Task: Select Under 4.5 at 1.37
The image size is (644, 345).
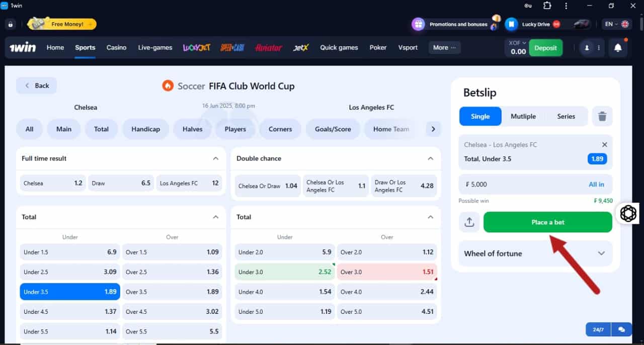Action: coord(70,311)
